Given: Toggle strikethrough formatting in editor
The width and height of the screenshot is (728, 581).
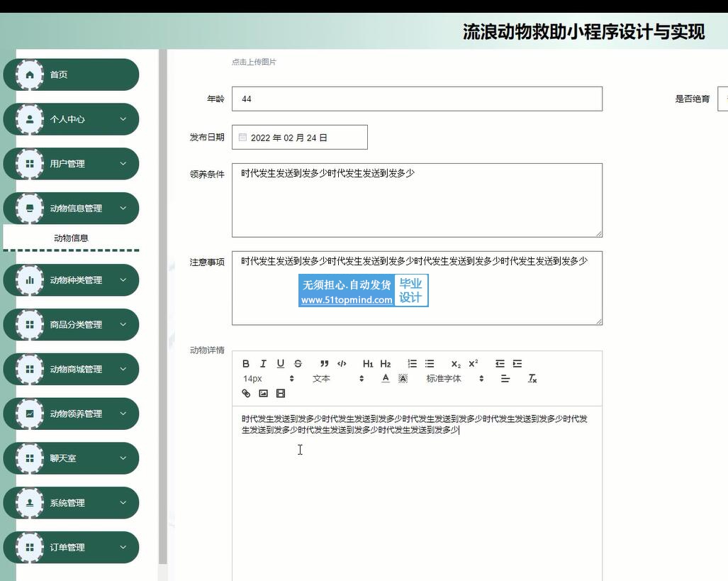Looking at the screenshot, I should (298, 363).
